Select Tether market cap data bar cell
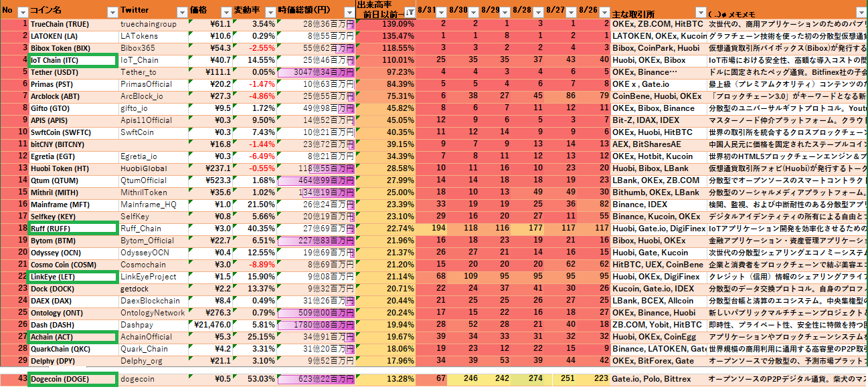Screen dimensions: 868x389 [315, 72]
